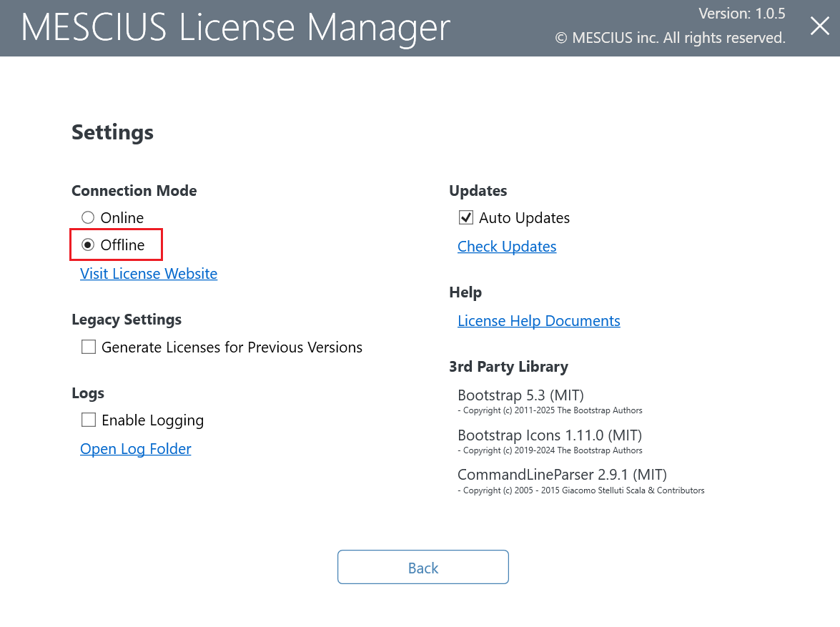Click the Legacy Settings section heading
The height and width of the screenshot is (627, 840).
[127, 320]
